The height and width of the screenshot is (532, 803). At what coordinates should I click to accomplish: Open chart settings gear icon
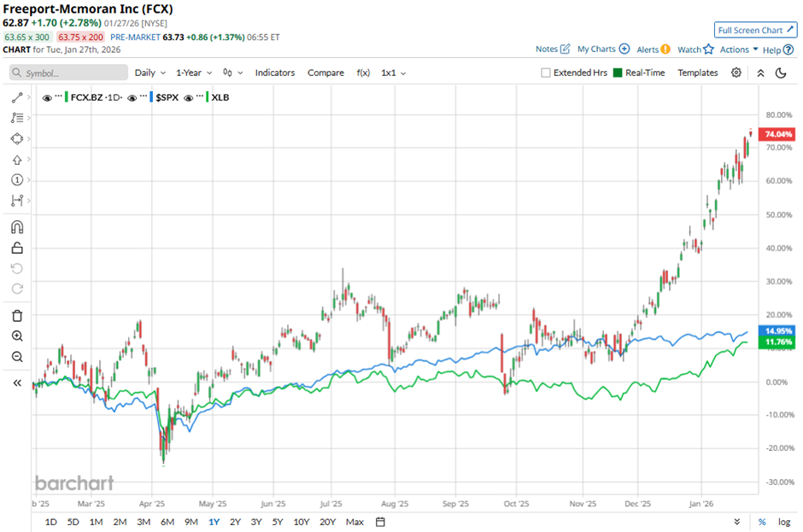(x=736, y=73)
